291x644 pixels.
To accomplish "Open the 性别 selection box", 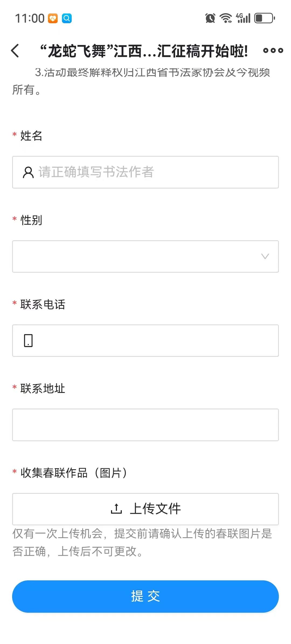I will [x=145, y=256].
